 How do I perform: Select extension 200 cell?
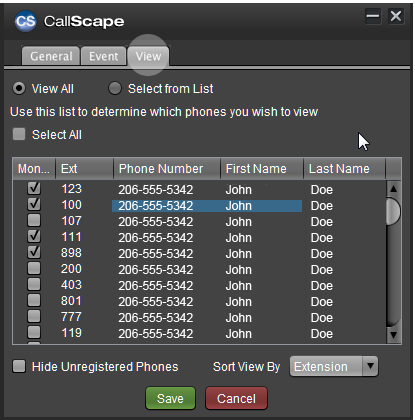[x=71, y=269]
